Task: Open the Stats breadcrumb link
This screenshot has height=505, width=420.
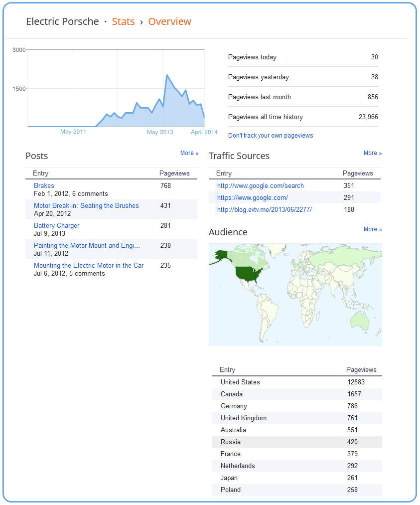Action: (x=123, y=21)
